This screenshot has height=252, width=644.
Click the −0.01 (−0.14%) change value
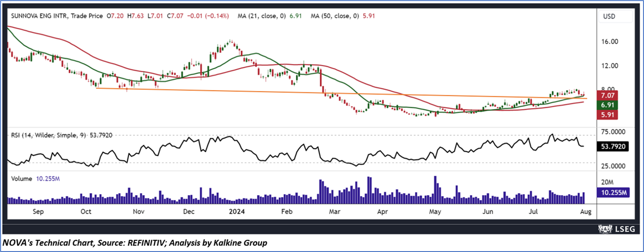point(208,16)
